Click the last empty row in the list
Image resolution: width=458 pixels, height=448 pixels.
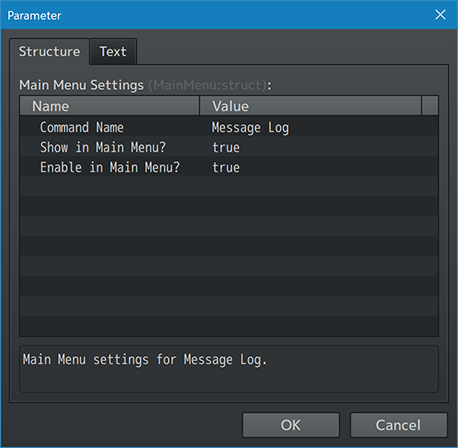click(229, 326)
